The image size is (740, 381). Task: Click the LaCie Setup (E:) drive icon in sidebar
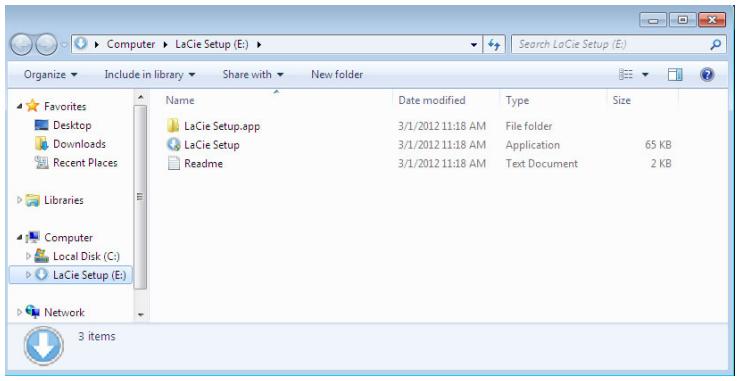42,274
